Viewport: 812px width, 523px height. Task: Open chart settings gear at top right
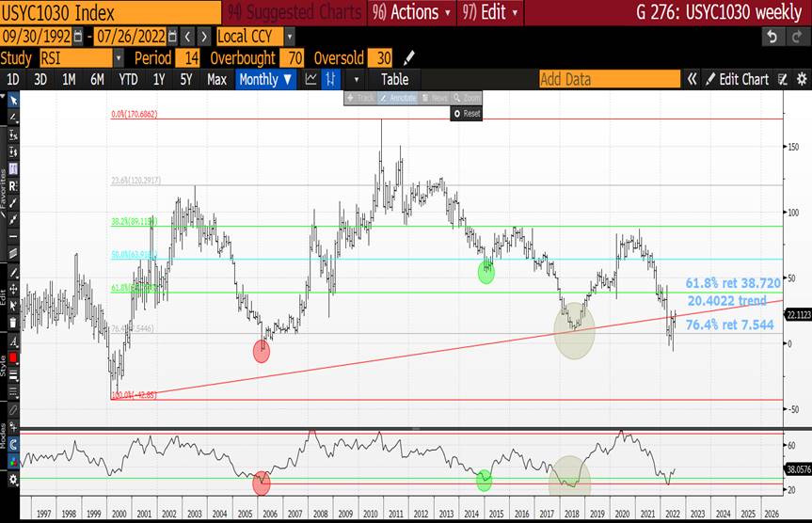pyautogui.click(x=802, y=79)
